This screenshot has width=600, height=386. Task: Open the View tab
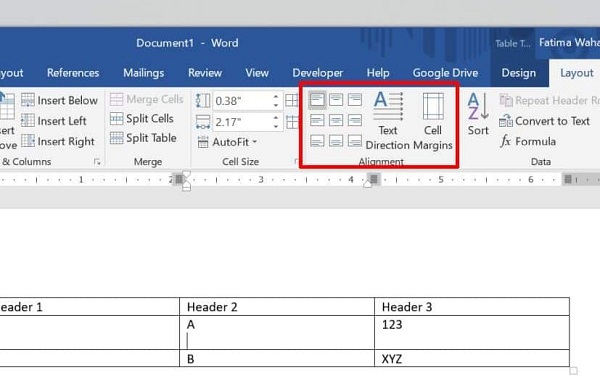(x=257, y=73)
